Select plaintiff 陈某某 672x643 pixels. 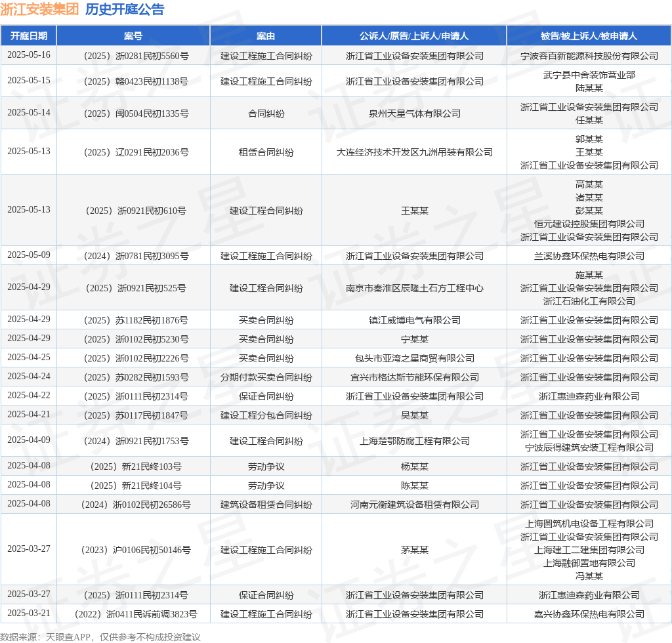(415, 486)
